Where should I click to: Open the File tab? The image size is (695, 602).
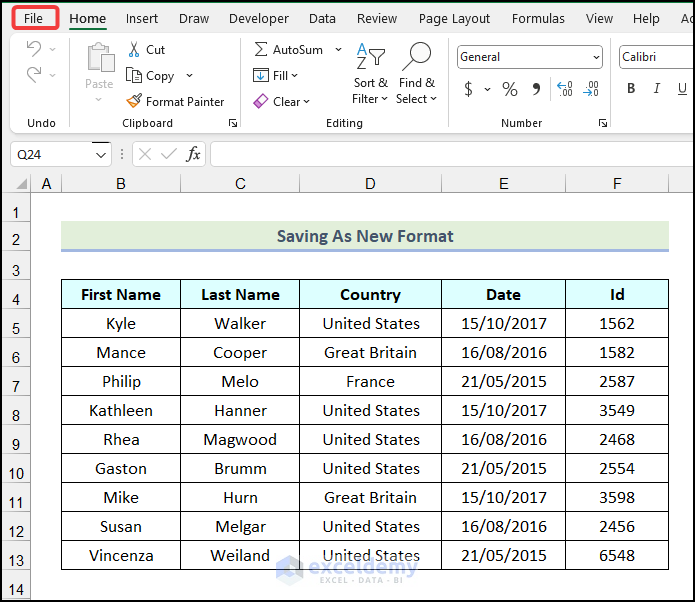coord(34,18)
